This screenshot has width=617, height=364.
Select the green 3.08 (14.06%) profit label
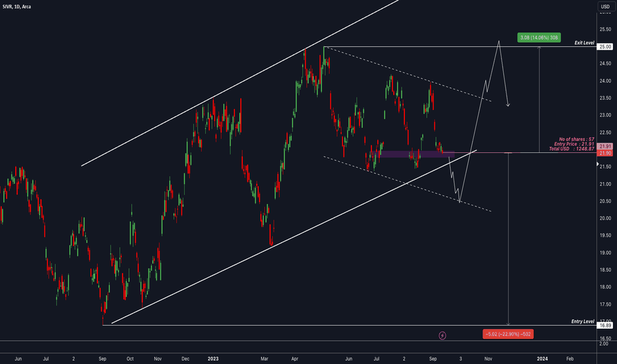click(539, 38)
